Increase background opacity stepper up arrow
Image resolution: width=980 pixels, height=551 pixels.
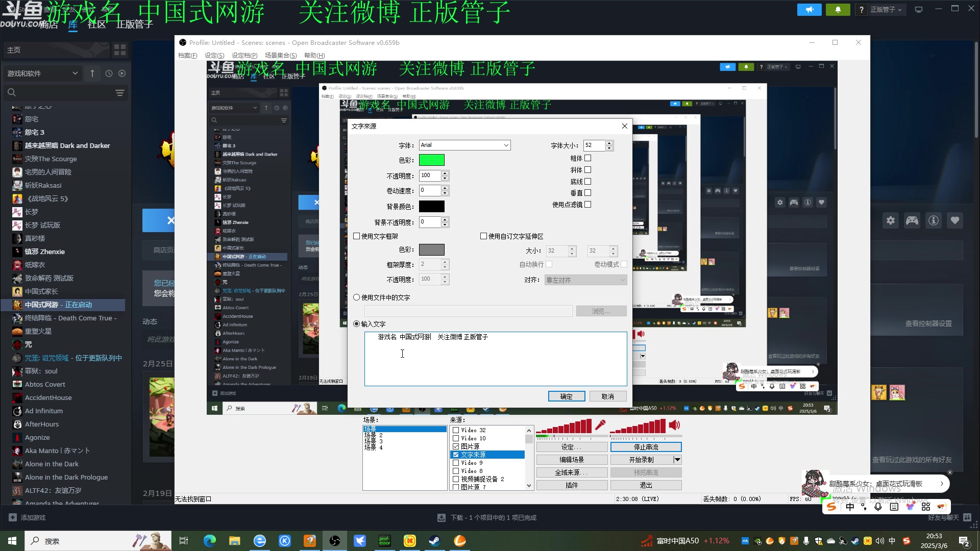coord(445,219)
